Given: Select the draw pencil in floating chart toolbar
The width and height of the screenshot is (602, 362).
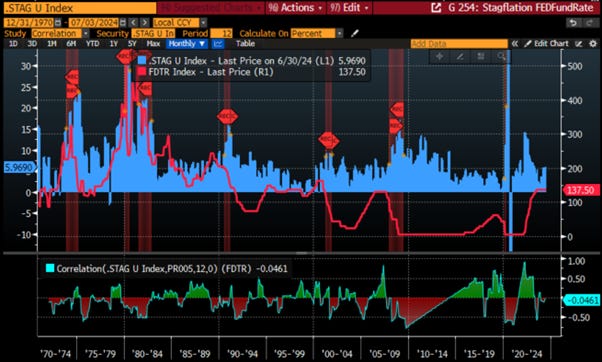Looking at the screenshot, I should pyautogui.click(x=460, y=56).
